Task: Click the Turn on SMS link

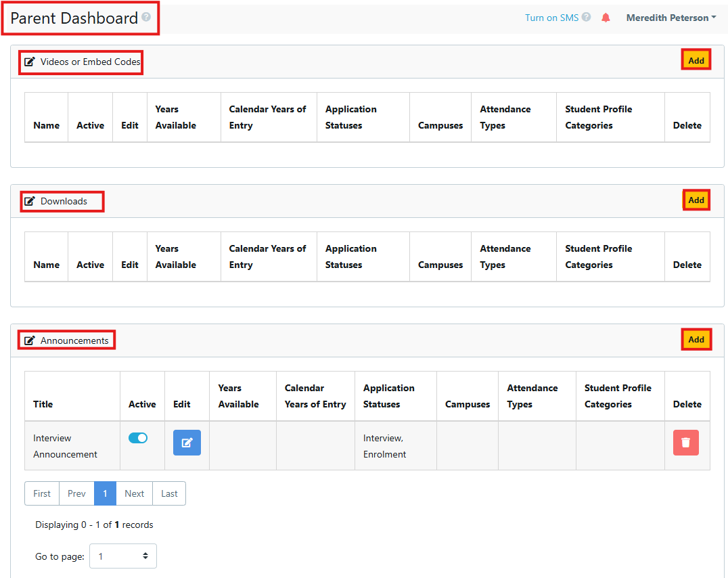Action: [550, 17]
